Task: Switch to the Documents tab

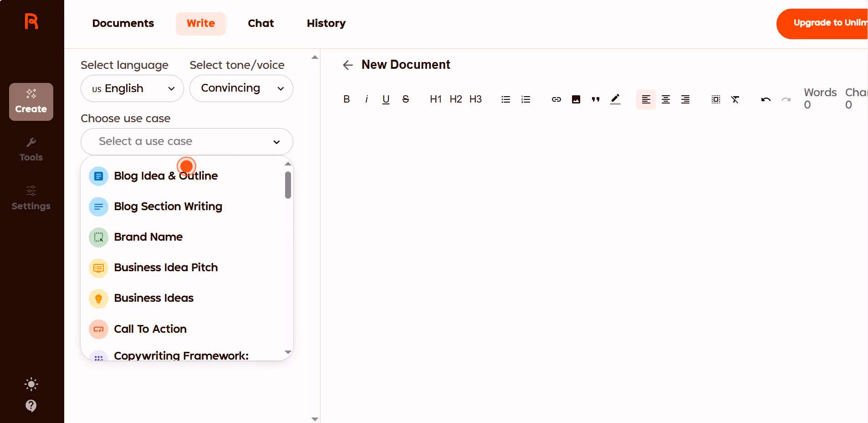Action: coord(123,23)
